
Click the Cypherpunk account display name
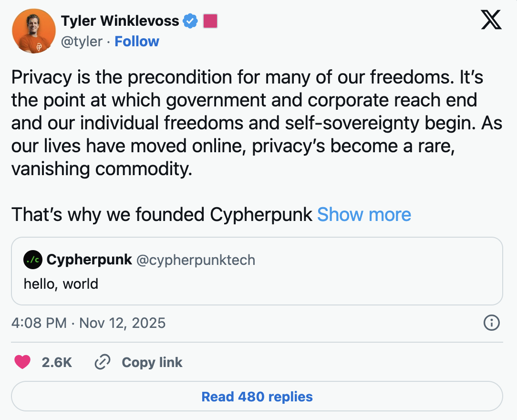[88, 260]
